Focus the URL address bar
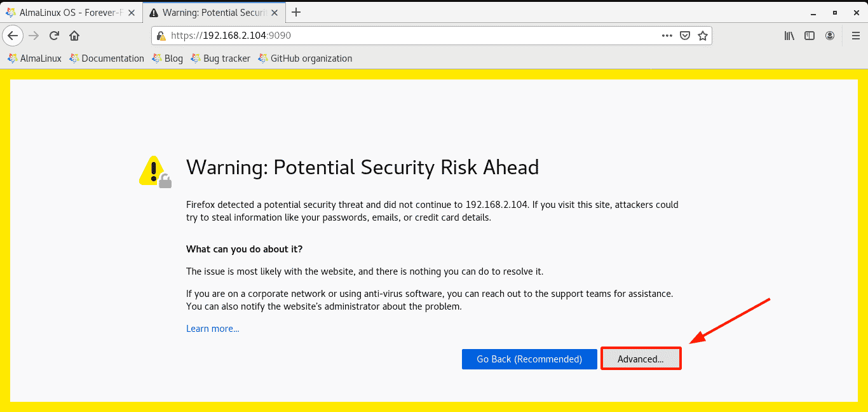 (x=431, y=36)
